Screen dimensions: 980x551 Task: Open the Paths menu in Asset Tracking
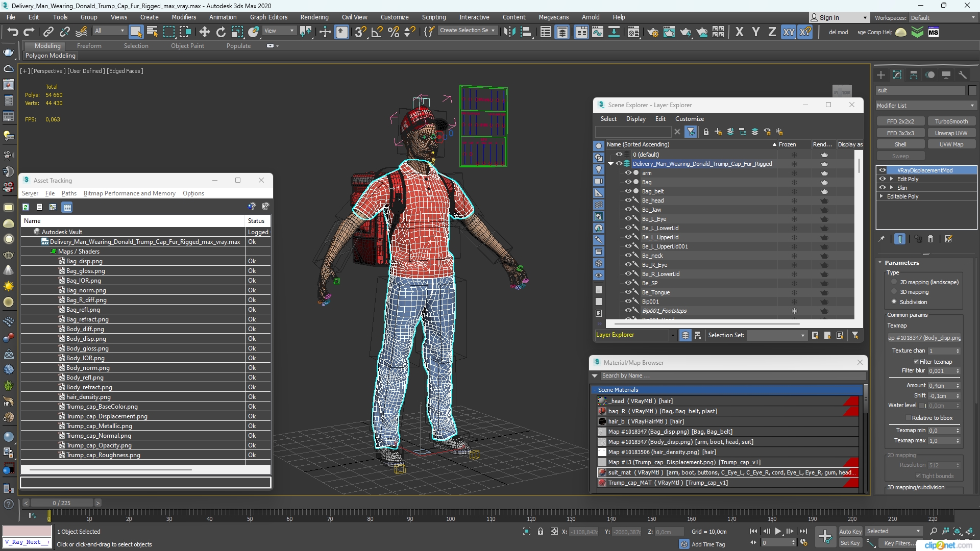tap(69, 193)
